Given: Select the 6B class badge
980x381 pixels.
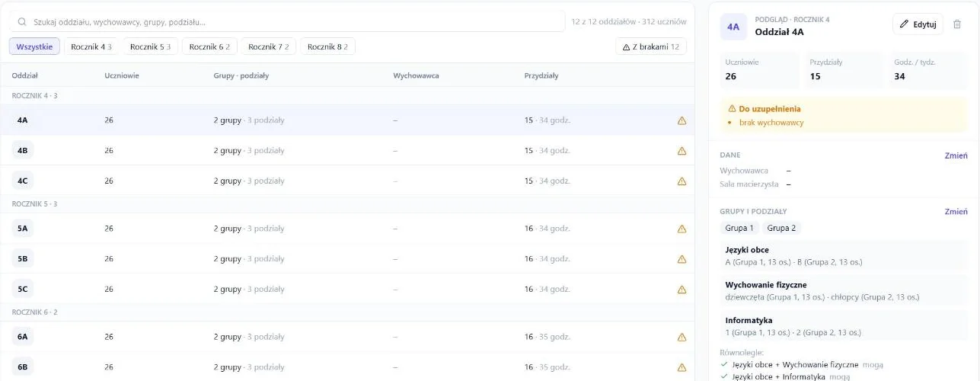Looking at the screenshot, I should click(23, 367).
